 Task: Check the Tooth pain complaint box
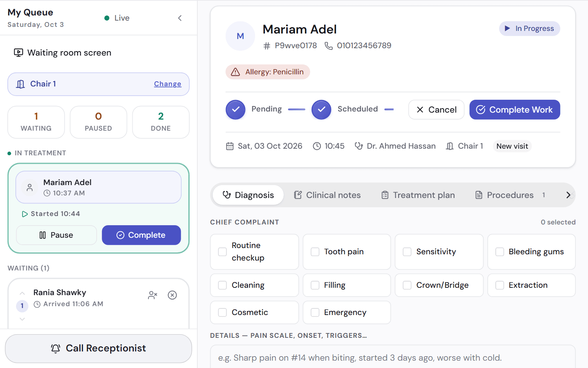(x=315, y=252)
